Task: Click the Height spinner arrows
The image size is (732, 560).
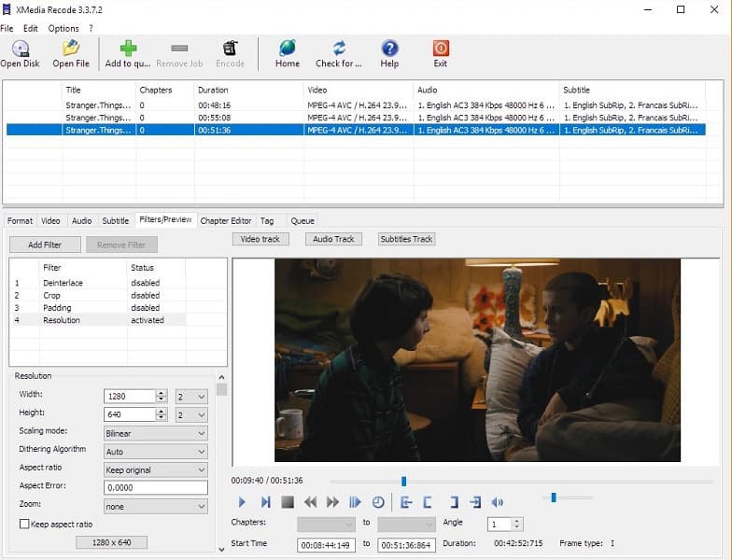Action: 161,414
